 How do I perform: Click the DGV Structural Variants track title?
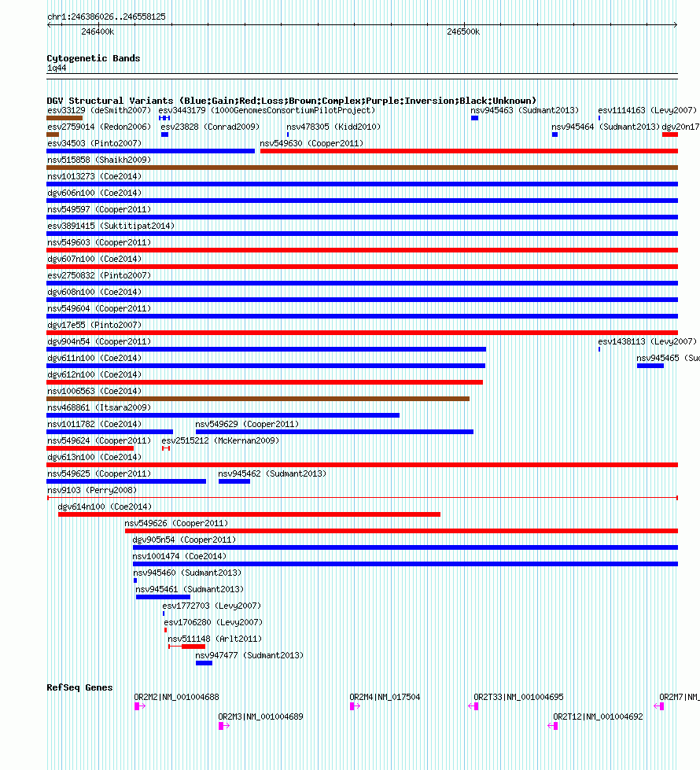click(291, 101)
